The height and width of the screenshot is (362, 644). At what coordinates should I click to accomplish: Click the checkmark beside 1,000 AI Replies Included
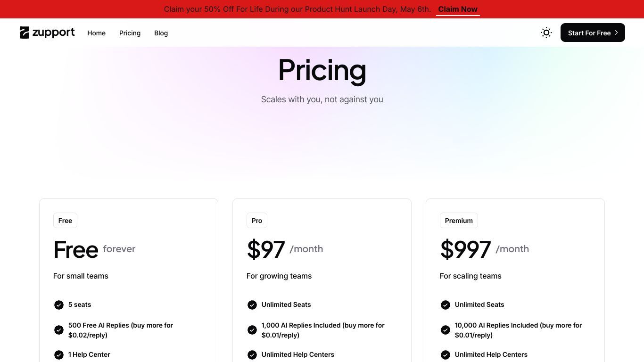(x=252, y=330)
